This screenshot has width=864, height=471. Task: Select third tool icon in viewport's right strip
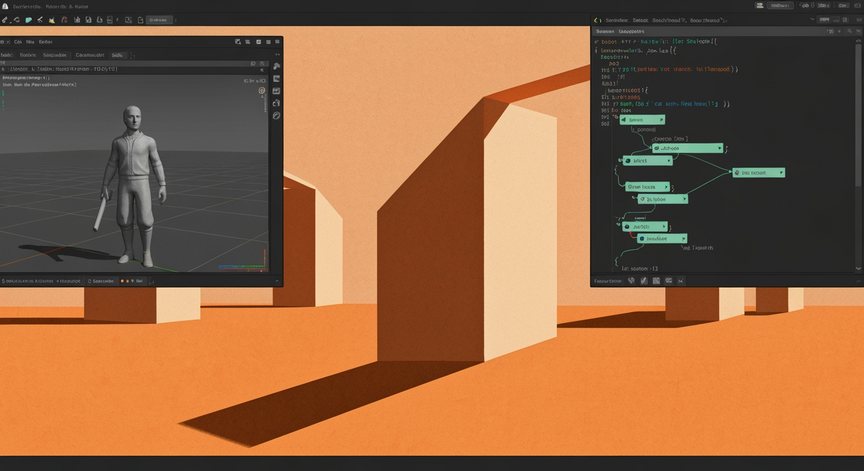click(277, 91)
